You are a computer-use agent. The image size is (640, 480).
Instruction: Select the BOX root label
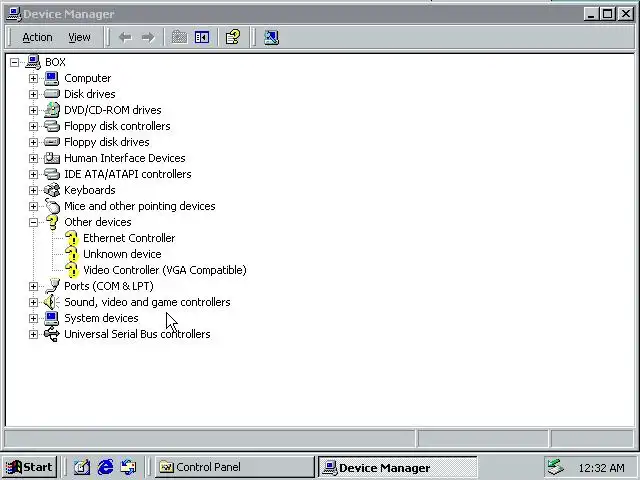[55, 62]
